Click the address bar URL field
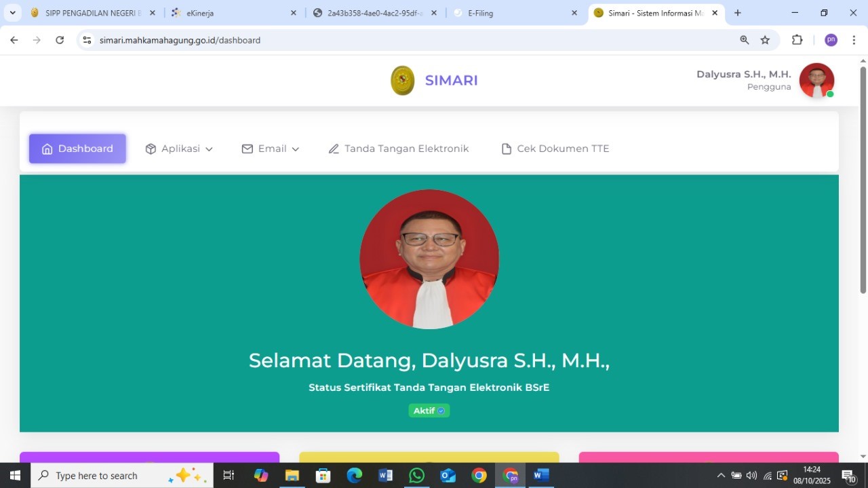This screenshot has width=868, height=488. click(407, 40)
